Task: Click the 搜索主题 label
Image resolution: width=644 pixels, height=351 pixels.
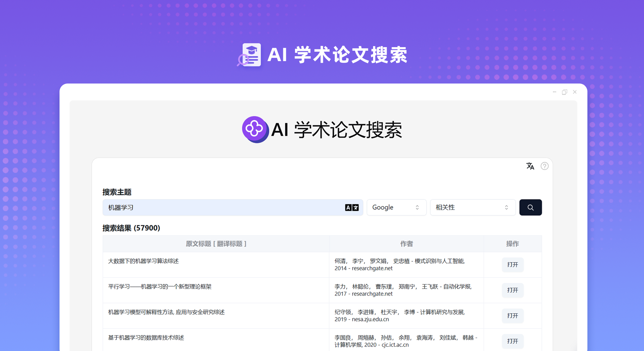Action: coord(117,192)
